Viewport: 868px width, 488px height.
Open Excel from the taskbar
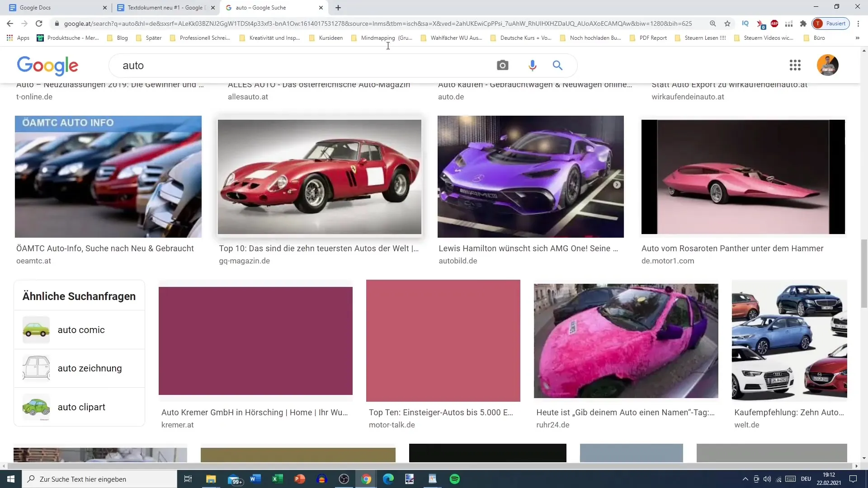[277, 479]
